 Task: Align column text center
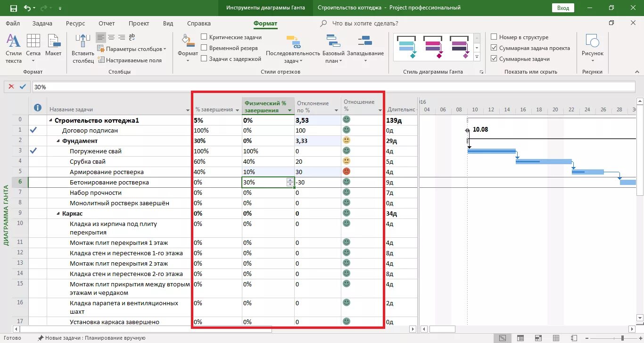coord(111,37)
